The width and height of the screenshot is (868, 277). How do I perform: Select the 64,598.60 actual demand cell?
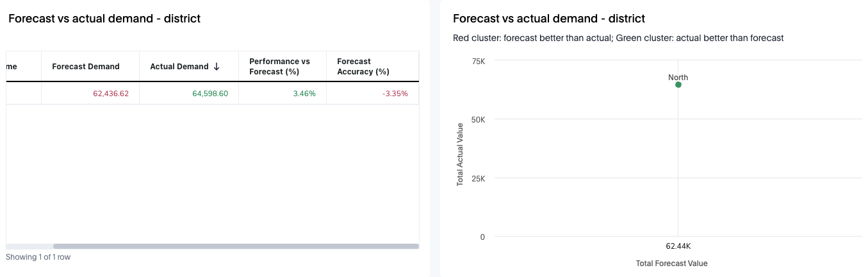tap(210, 94)
